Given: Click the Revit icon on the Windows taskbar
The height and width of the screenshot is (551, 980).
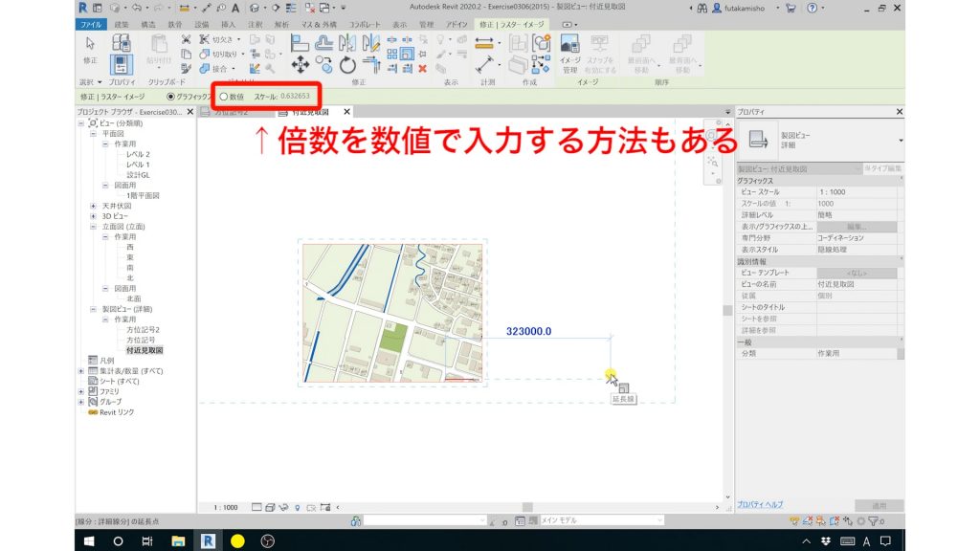Looking at the screenshot, I should tap(209, 540).
